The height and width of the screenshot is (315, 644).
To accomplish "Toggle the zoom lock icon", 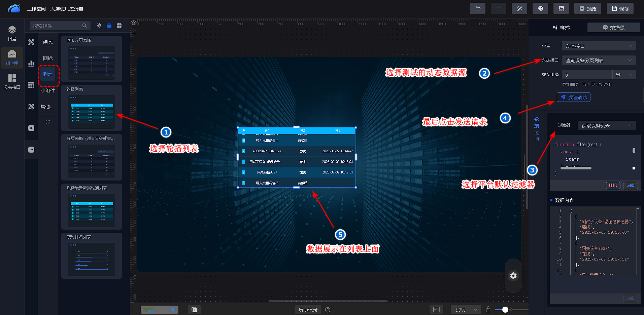I will coord(488,309).
